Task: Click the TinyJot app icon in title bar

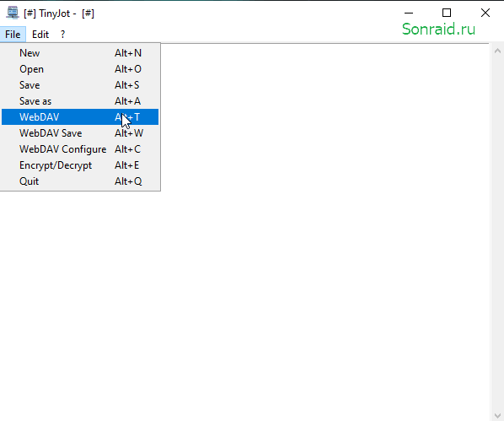Action: 13,13
